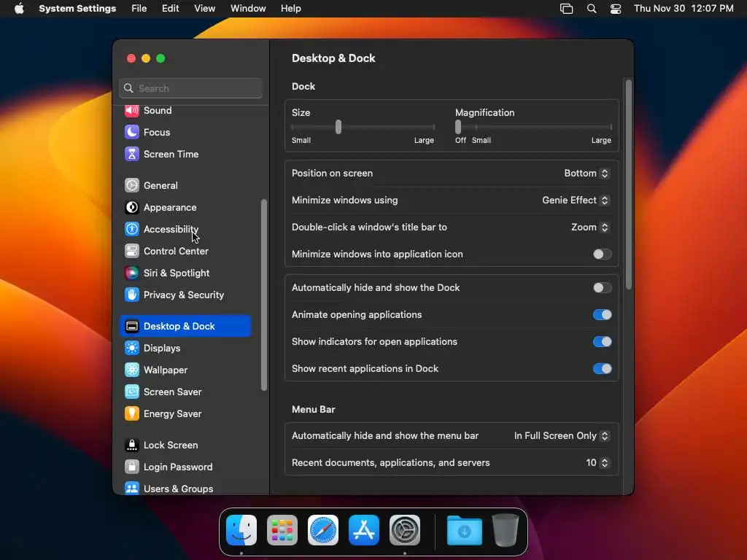747x560 pixels.
Task: Click Siri & Spotlight icon
Action: pos(132,273)
